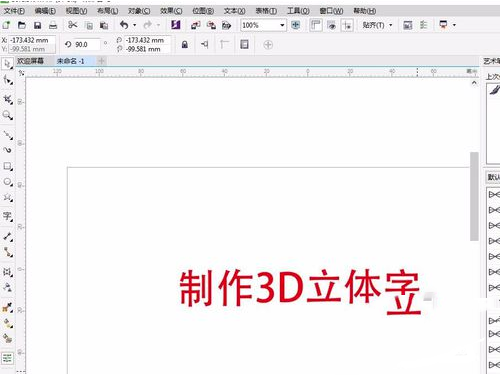Expand the Application launcher dropdown arrow

[454, 25]
